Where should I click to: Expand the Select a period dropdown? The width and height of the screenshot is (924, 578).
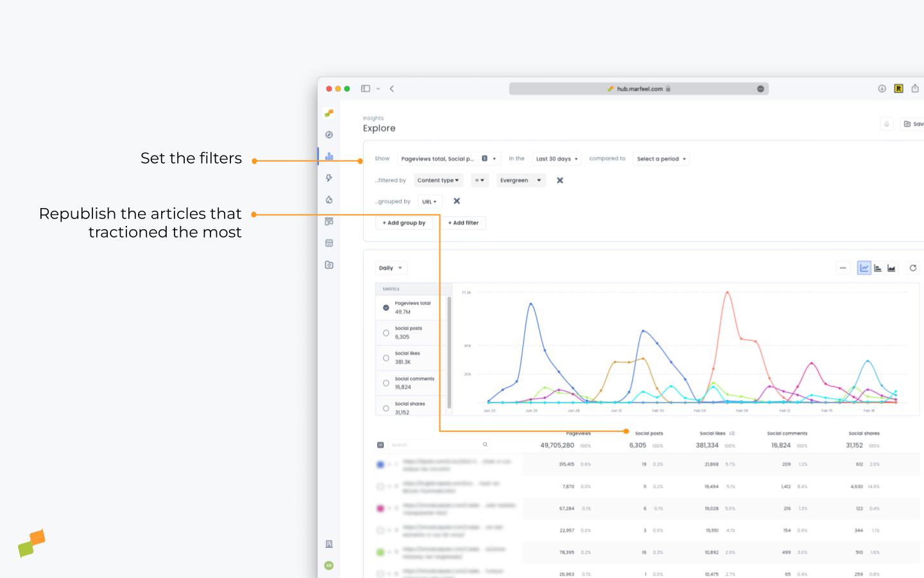click(x=661, y=159)
